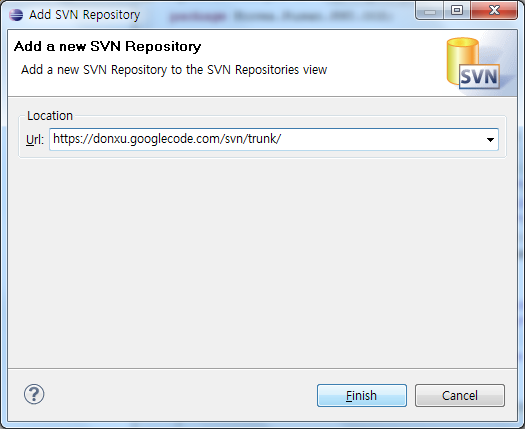The height and width of the screenshot is (429, 525).
Task: Maximize the Add SVN Repository window
Action: [x=457, y=10]
